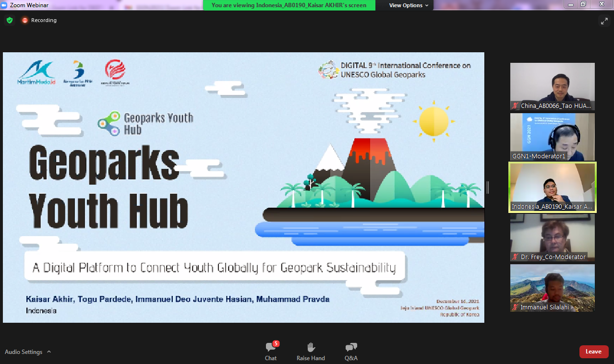Click the Raise Hand icon

(x=311, y=351)
